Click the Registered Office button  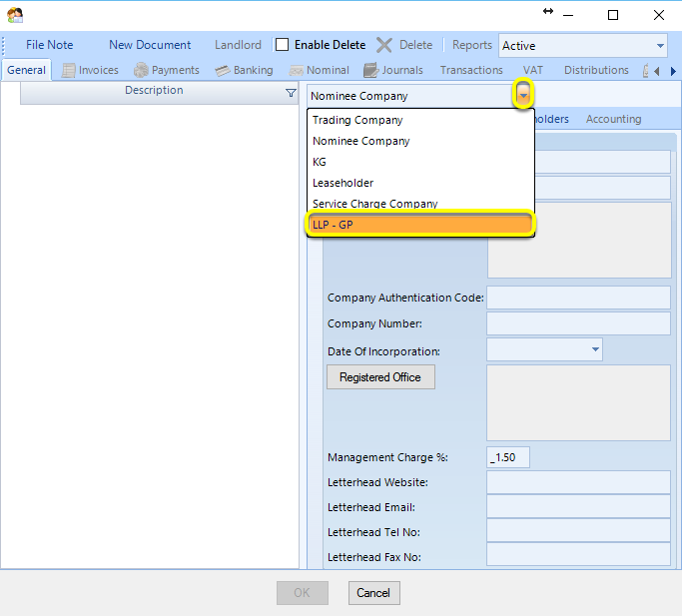pos(380,376)
